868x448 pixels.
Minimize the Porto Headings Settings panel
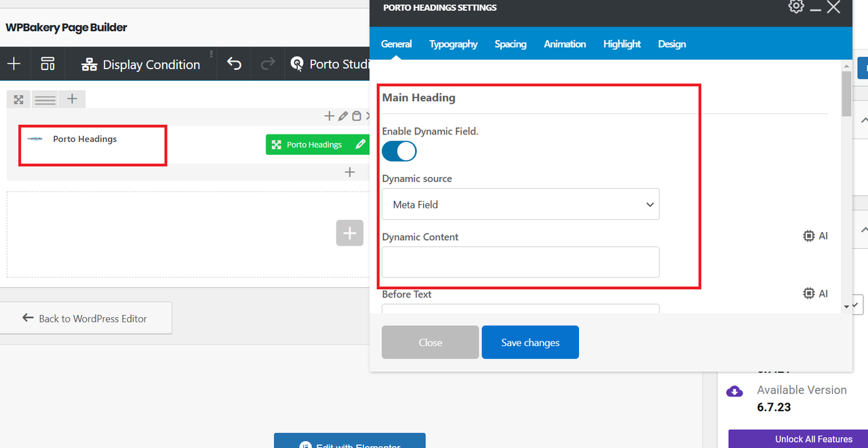pos(815,8)
